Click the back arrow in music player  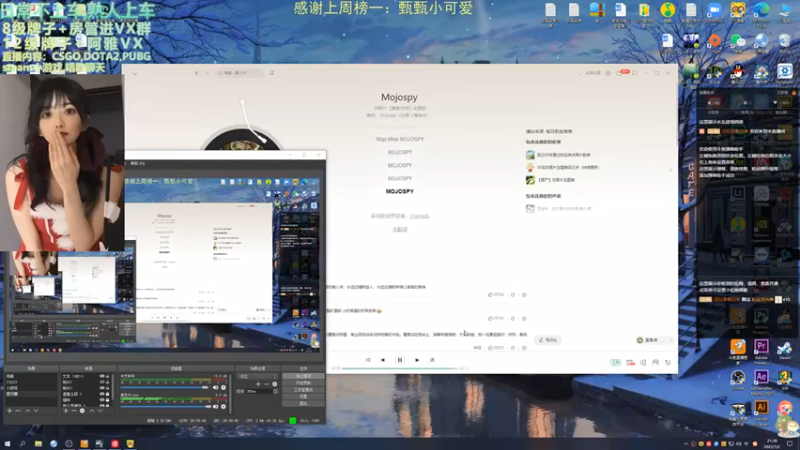click(x=197, y=73)
